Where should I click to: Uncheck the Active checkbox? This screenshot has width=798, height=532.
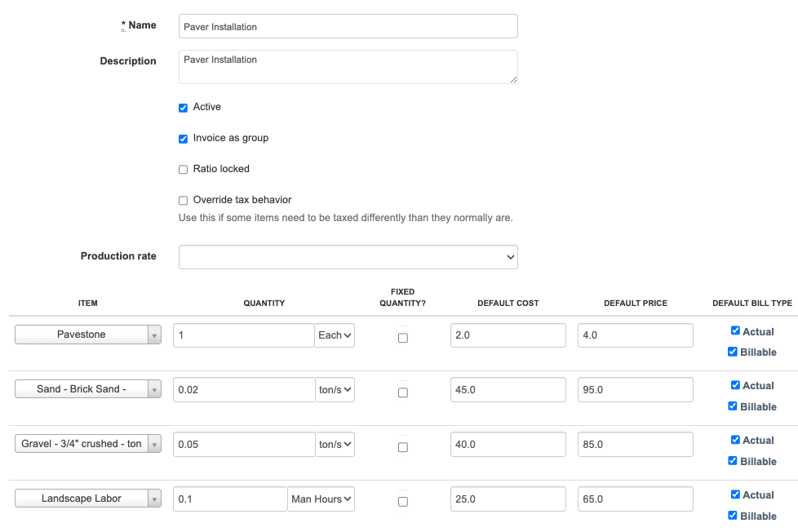click(184, 108)
